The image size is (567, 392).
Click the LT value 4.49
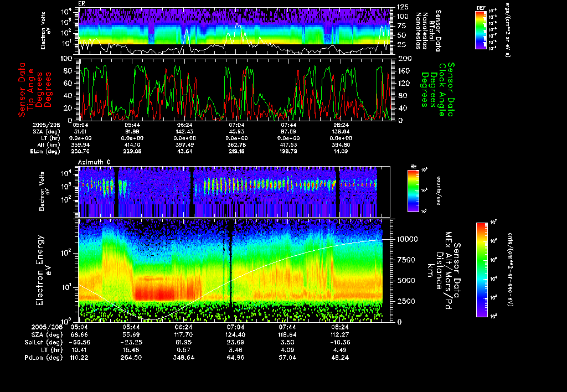click(340, 350)
